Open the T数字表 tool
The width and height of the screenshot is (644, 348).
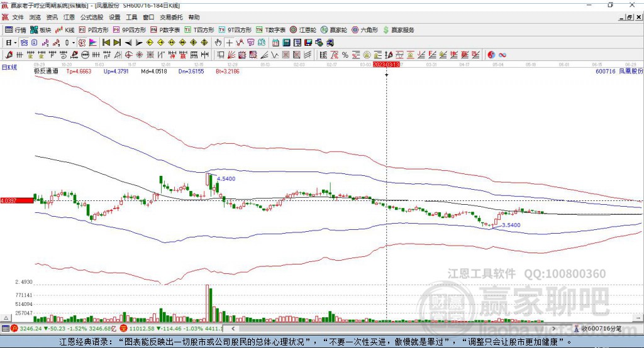click(270, 30)
